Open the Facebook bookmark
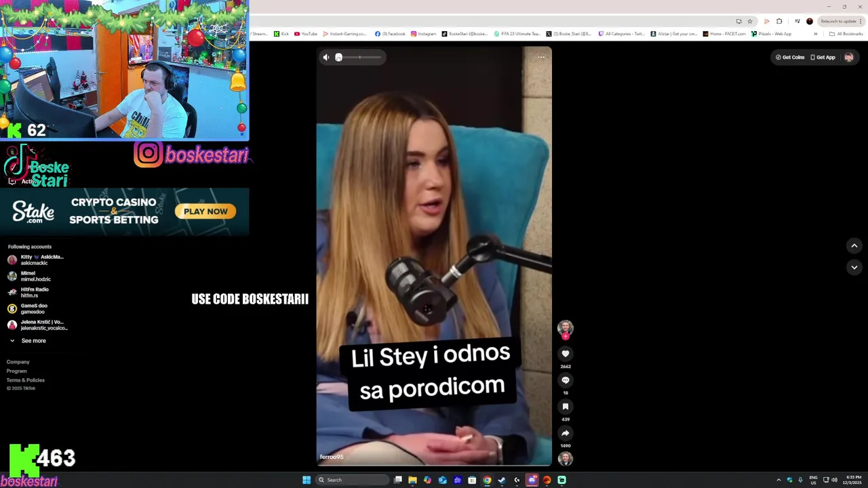The width and height of the screenshot is (868, 488). [390, 33]
